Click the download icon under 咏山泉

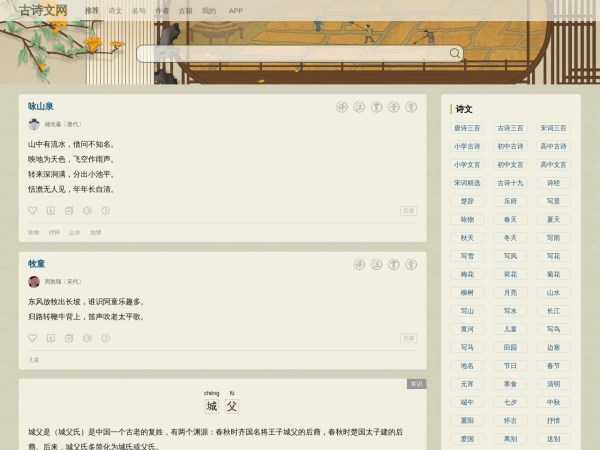(x=51, y=211)
